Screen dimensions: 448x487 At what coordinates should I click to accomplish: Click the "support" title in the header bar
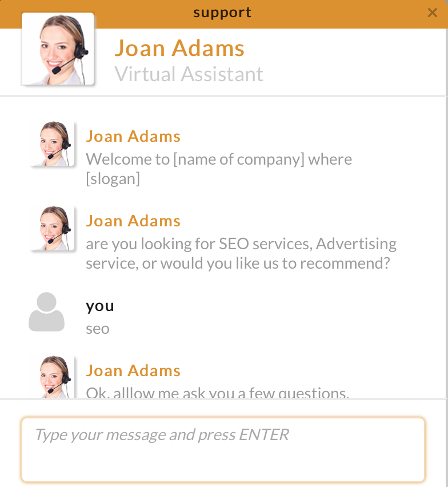pyautogui.click(x=222, y=13)
